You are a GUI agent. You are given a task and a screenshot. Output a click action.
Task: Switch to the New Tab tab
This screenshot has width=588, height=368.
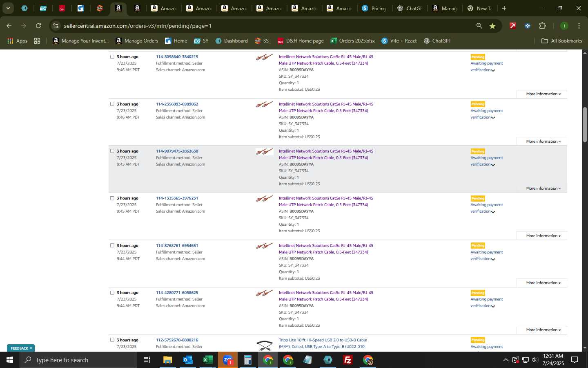[479, 8]
